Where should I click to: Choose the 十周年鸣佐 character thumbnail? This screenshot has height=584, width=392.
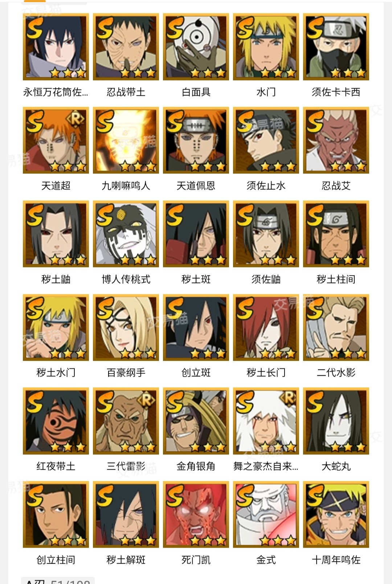[336, 514]
